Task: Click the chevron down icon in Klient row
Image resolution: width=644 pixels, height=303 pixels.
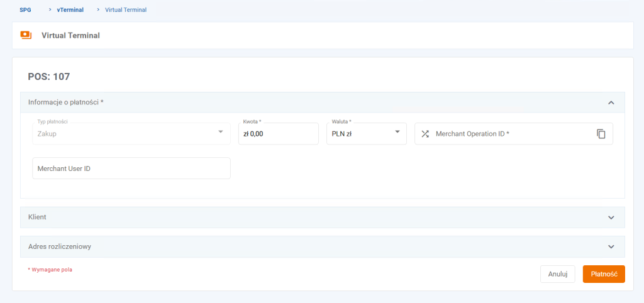Action: pos(611,218)
